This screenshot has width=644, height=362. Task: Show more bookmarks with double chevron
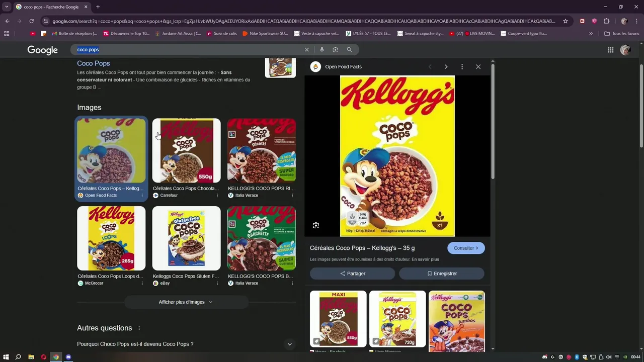tap(591, 34)
